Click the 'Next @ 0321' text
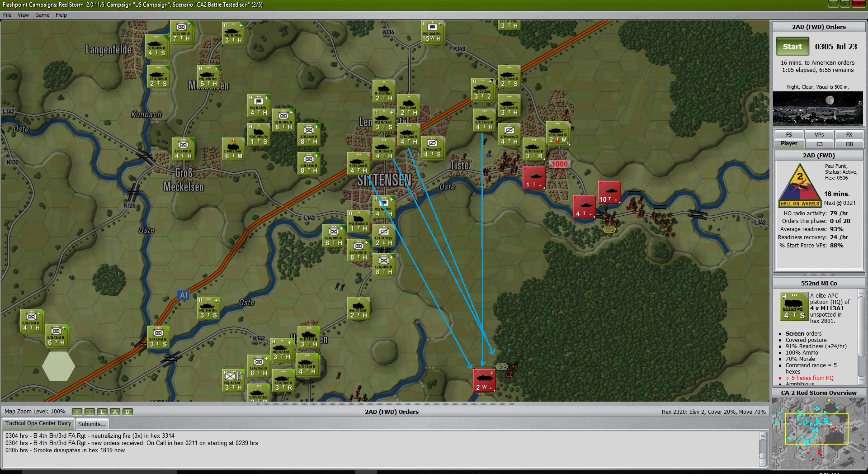 (840, 203)
